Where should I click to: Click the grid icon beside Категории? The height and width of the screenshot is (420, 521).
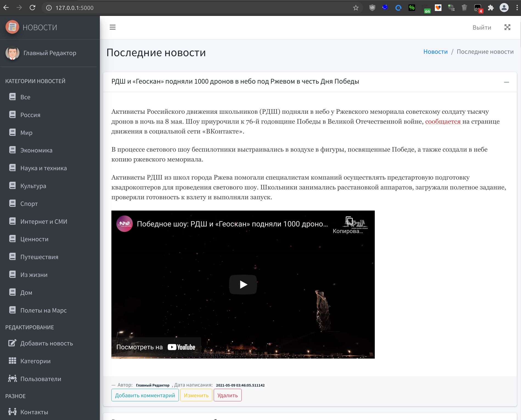(x=12, y=361)
